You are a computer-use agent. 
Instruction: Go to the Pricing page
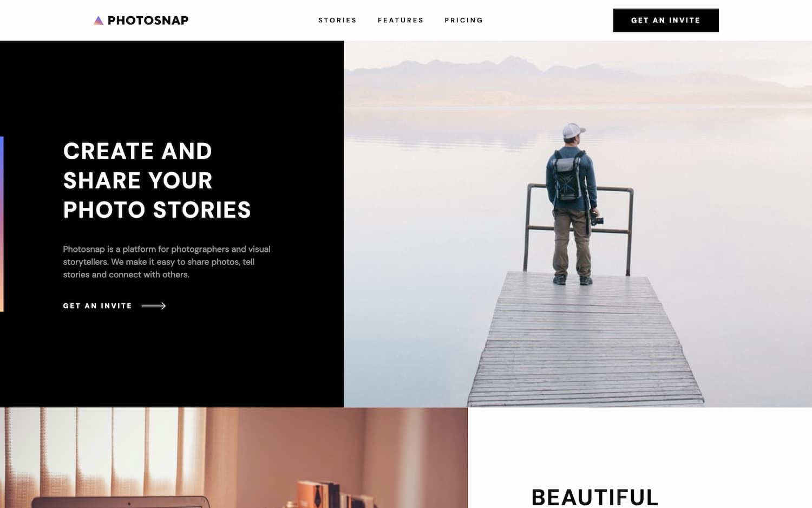pyautogui.click(x=464, y=20)
